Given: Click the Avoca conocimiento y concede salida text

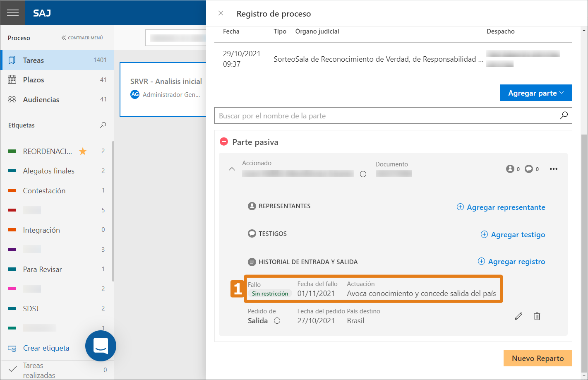Looking at the screenshot, I should (421, 293).
